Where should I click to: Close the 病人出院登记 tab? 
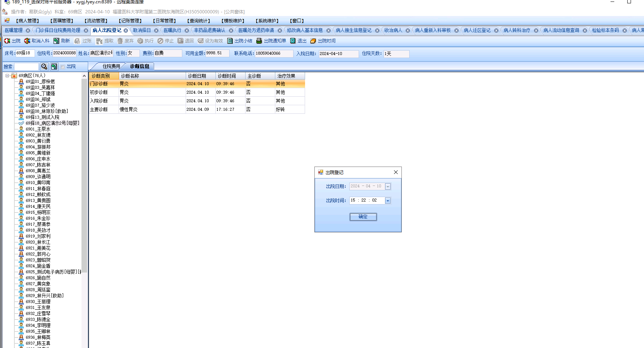(126, 30)
